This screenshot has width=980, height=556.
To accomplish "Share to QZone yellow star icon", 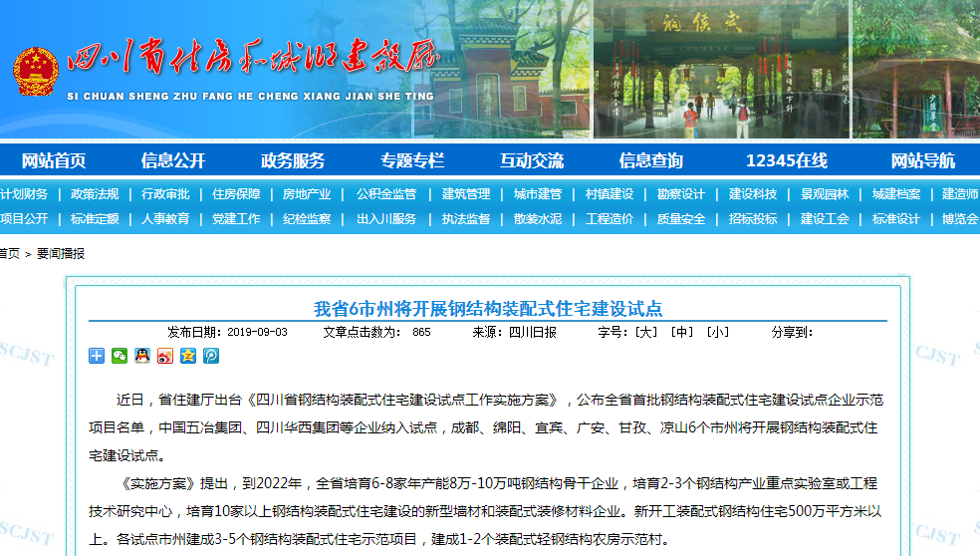I will (187, 356).
